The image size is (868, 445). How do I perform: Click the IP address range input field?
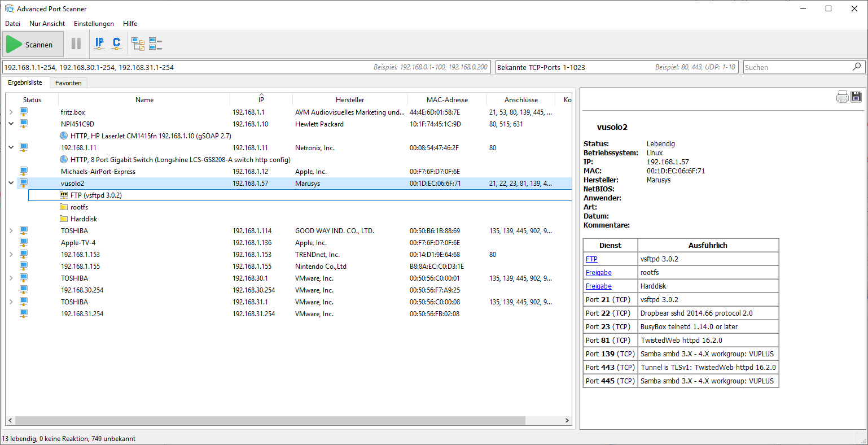point(186,67)
